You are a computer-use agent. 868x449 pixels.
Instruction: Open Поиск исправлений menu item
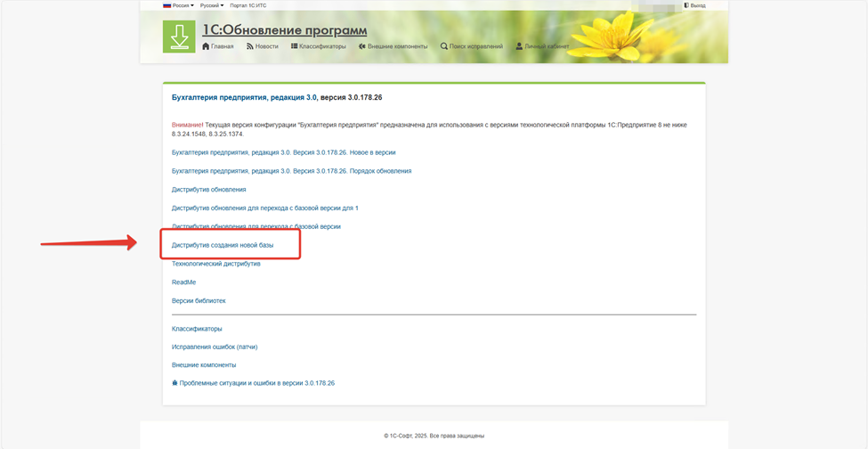(x=476, y=46)
